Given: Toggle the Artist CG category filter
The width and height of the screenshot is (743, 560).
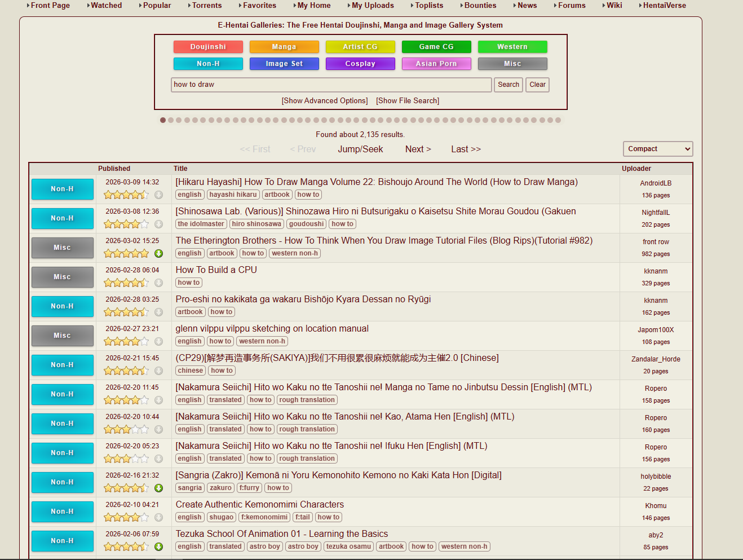Looking at the screenshot, I should tap(360, 47).
